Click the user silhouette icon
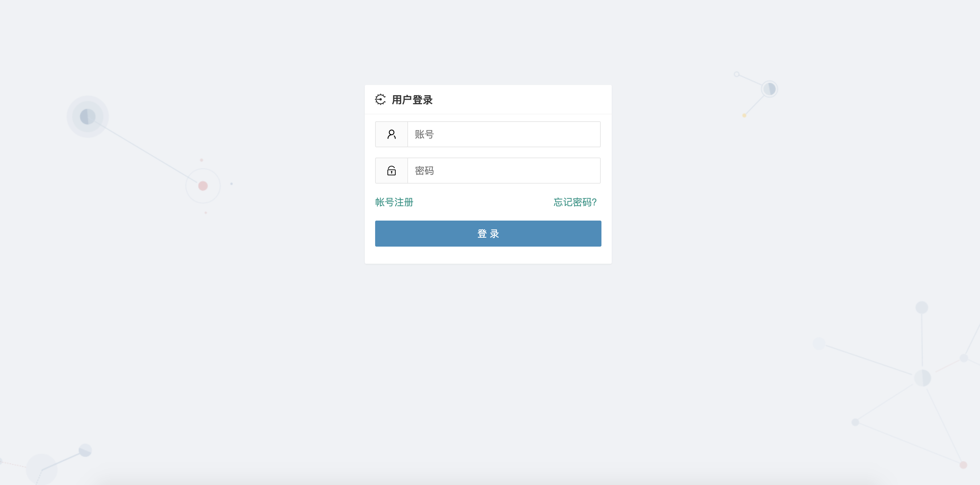 click(x=392, y=134)
